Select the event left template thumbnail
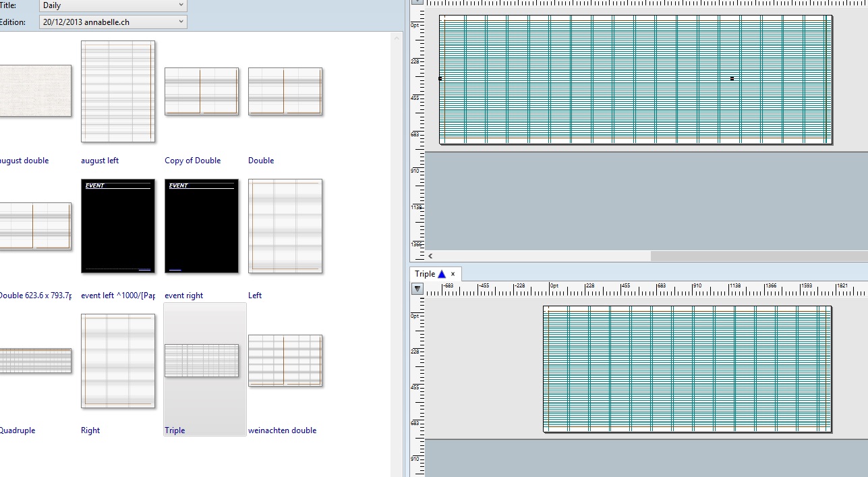This screenshot has width=868, height=477. (x=118, y=226)
